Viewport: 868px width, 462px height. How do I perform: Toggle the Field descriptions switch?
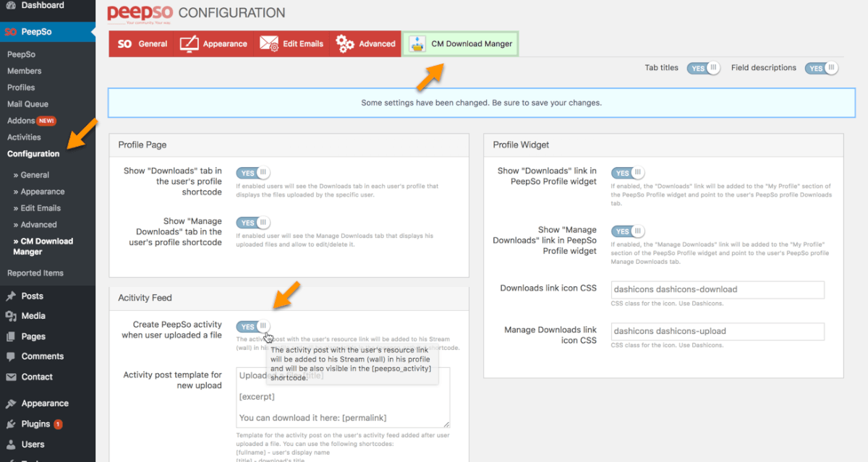click(x=822, y=68)
